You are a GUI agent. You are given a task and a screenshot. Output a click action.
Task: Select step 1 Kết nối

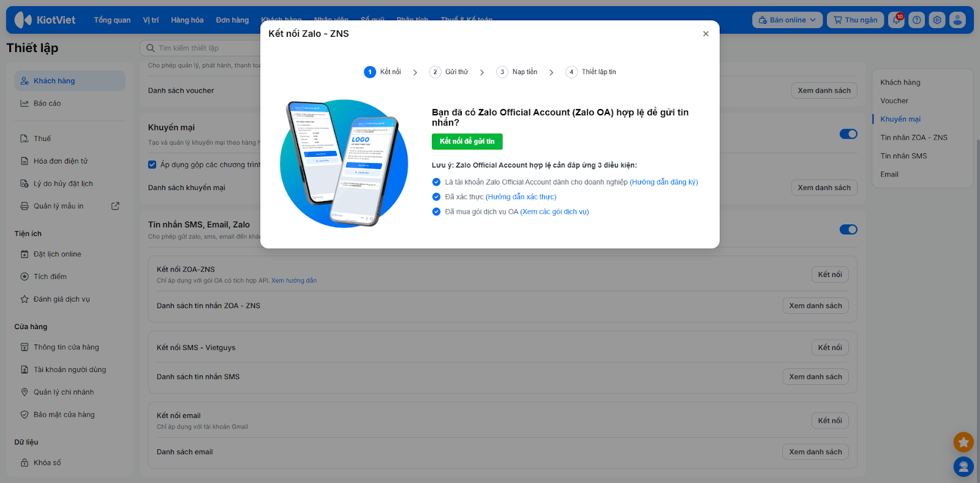[383, 72]
